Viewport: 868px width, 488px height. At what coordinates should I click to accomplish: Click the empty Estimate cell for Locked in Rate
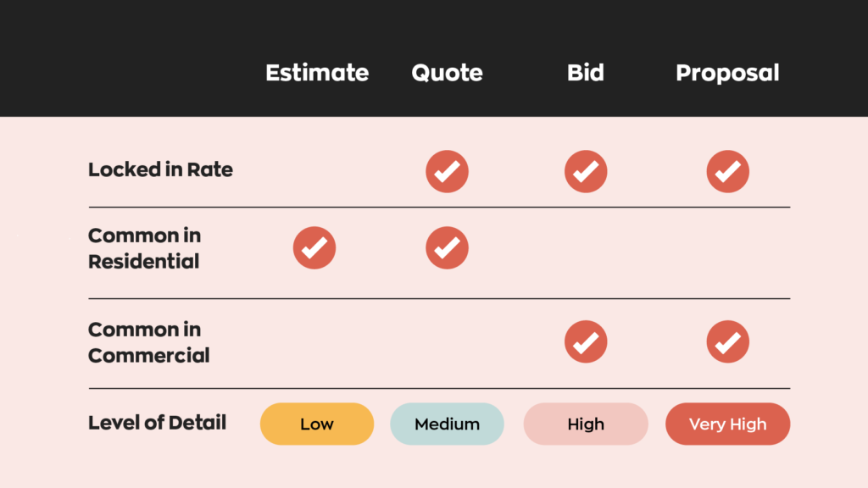tap(314, 171)
